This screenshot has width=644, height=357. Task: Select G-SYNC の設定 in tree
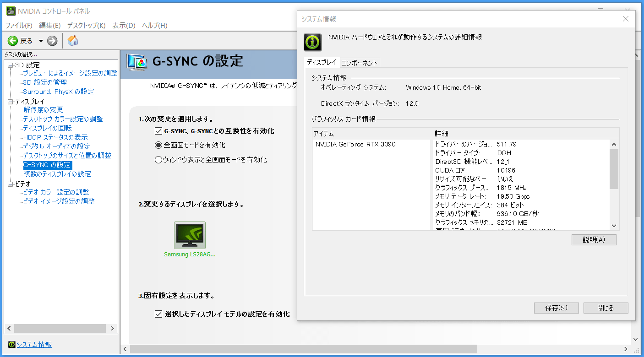tap(47, 165)
